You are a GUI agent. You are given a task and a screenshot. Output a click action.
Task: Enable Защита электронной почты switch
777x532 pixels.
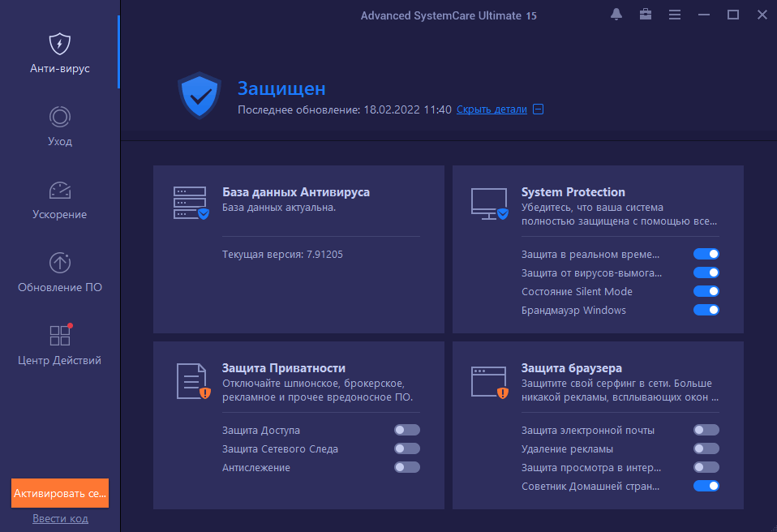point(706,430)
